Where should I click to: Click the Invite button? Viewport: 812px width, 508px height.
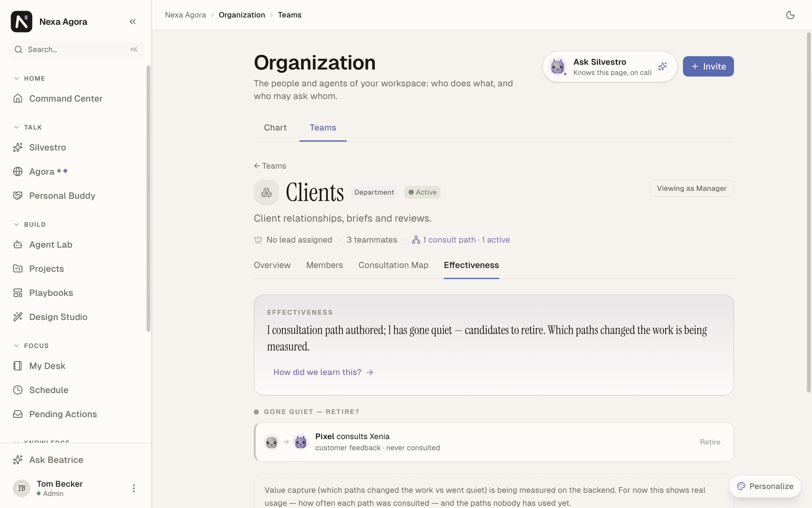(x=708, y=67)
